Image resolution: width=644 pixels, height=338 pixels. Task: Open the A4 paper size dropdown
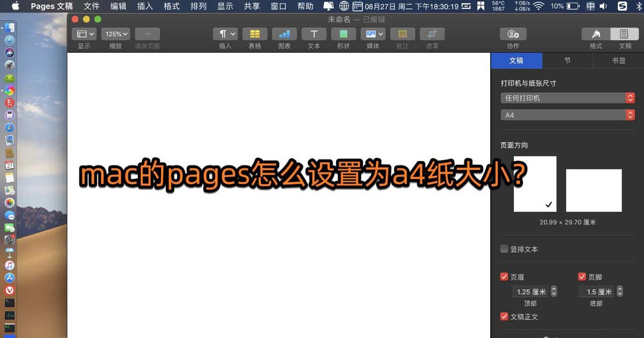(567, 115)
